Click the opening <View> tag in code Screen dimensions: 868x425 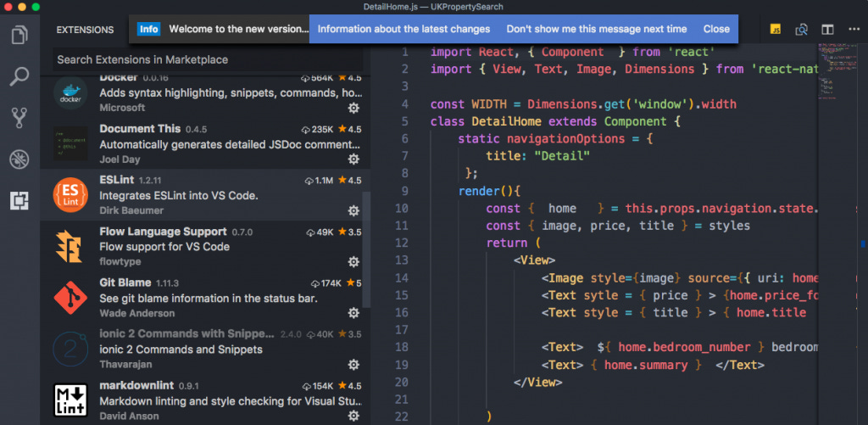535,260
